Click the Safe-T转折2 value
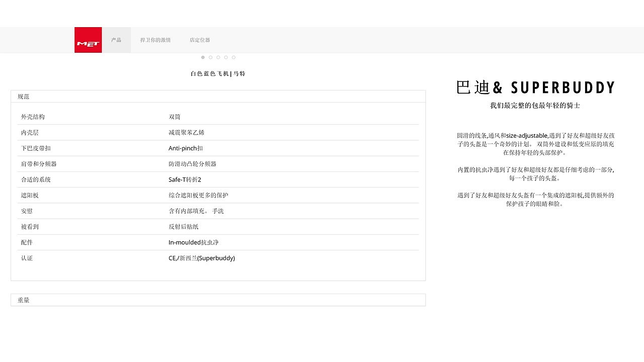The width and height of the screenshot is (644, 362). click(185, 179)
